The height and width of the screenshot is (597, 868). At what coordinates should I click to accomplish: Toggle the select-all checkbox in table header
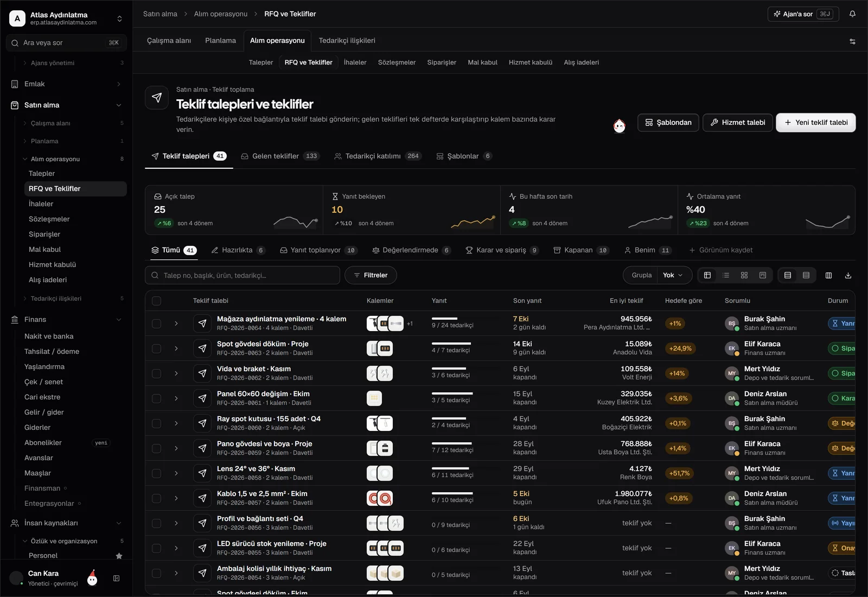coord(157,301)
